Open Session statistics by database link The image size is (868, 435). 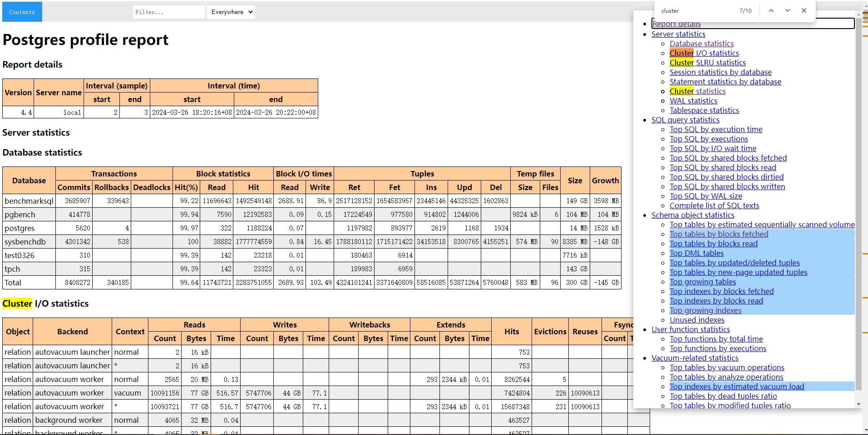[x=720, y=72]
